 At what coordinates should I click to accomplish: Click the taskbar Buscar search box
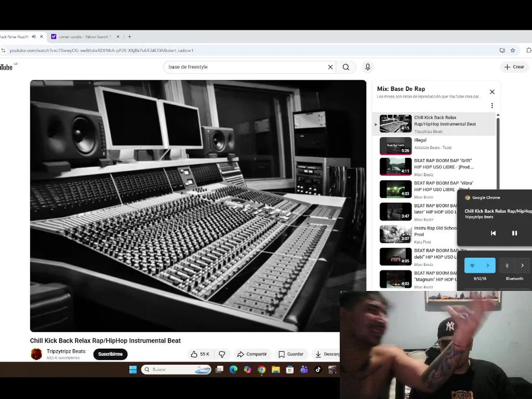click(176, 370)
